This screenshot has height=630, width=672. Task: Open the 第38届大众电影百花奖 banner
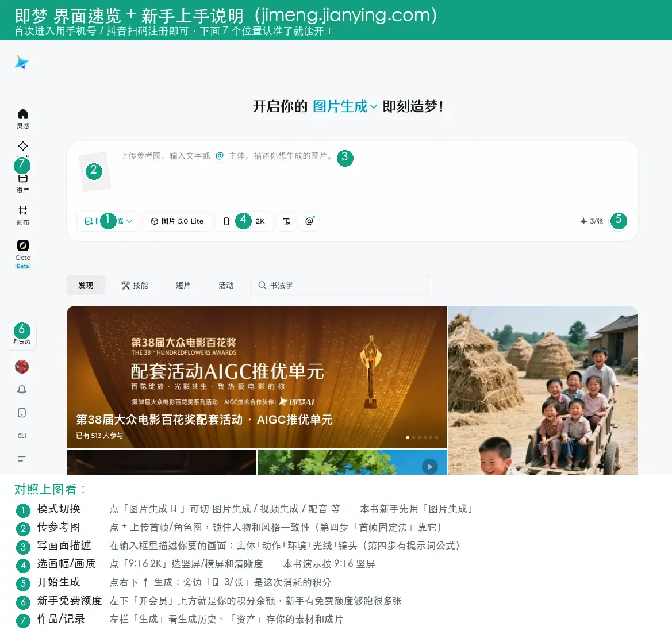click(257, 377)
